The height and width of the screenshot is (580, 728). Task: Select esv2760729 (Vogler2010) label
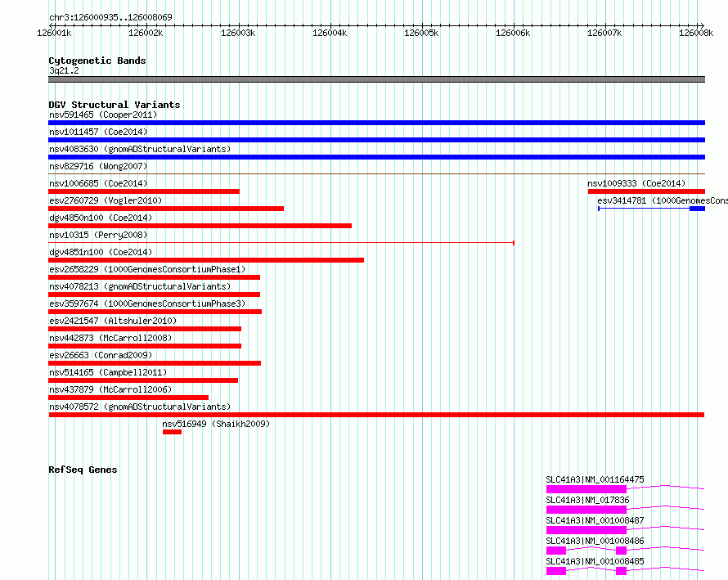pyautogui.click(x=106, y=200)
